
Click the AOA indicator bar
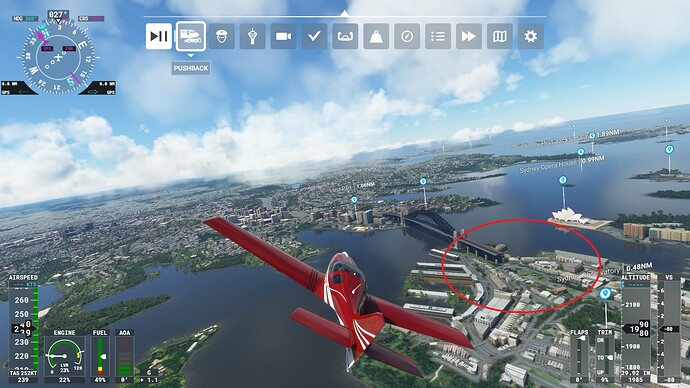pyautogui.click(x=125, y=355)
